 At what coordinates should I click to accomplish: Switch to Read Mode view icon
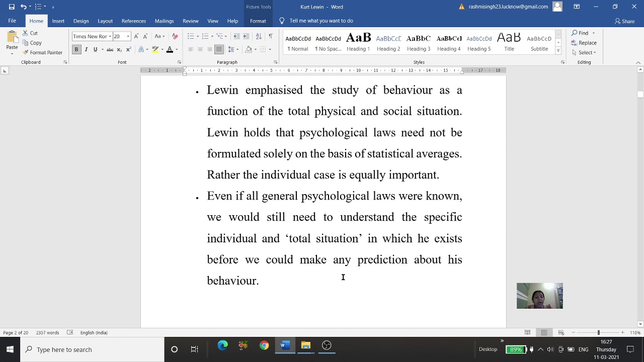pos(527,332)
